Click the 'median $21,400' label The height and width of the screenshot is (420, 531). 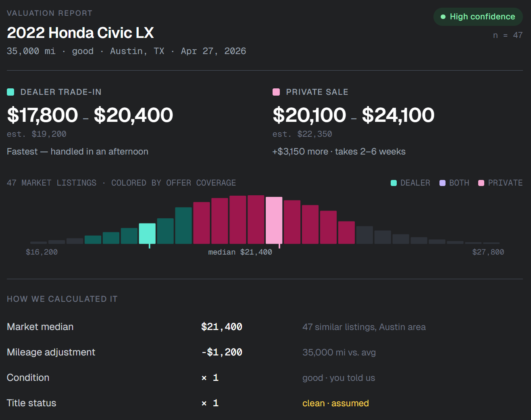point(240,252)
